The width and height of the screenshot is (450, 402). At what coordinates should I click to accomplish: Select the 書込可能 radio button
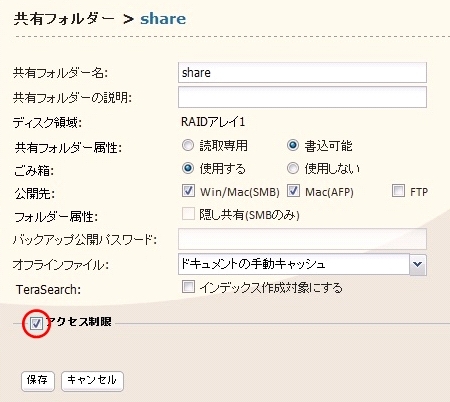[293, 145]
